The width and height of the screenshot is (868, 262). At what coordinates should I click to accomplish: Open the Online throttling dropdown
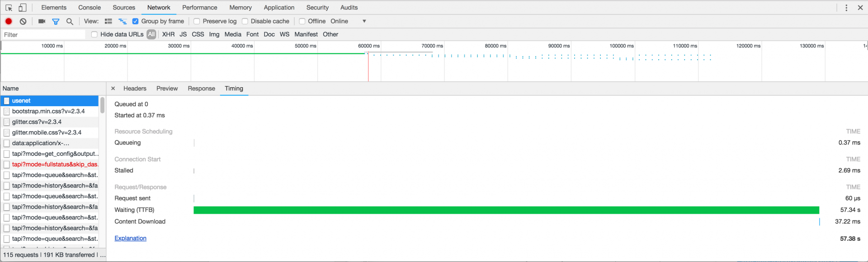pos(349,21)
